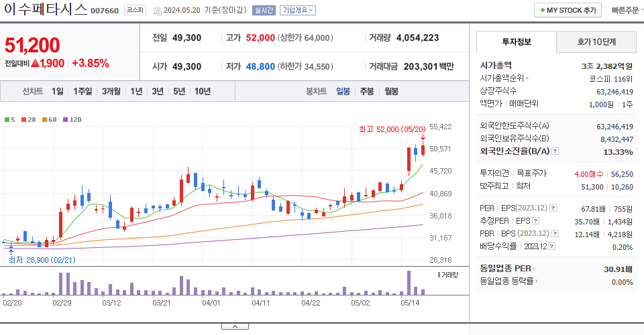Click the 배당수익률 value 0.20%
644x335 pixels.
[623, 247]
